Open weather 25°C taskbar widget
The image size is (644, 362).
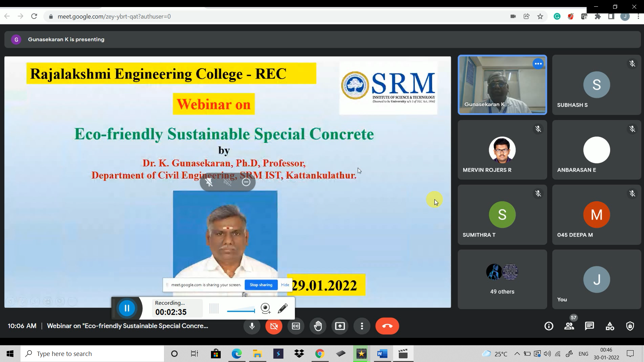coord(495,354)
